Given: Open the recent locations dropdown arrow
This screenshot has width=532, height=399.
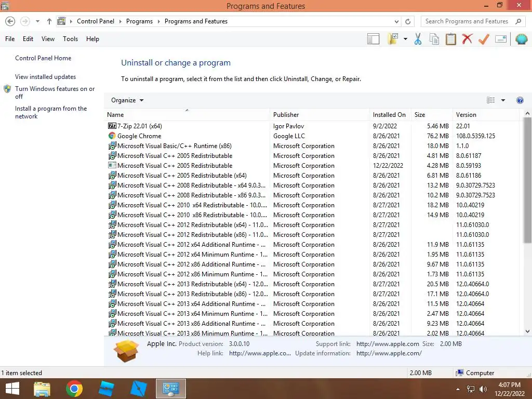Looking at the screenshot, I should tap(37, 21).
